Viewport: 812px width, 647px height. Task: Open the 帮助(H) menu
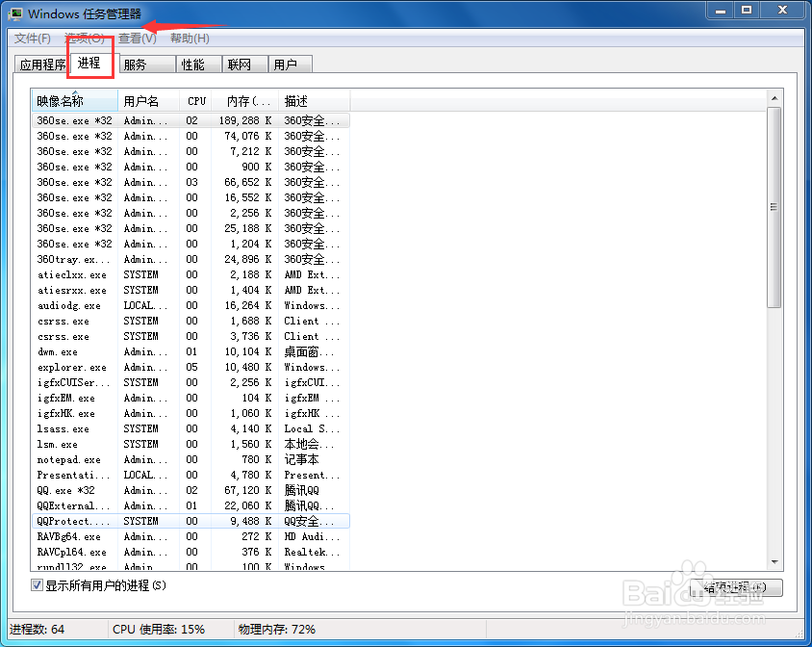pyautogui.click(x=190, y=39)
